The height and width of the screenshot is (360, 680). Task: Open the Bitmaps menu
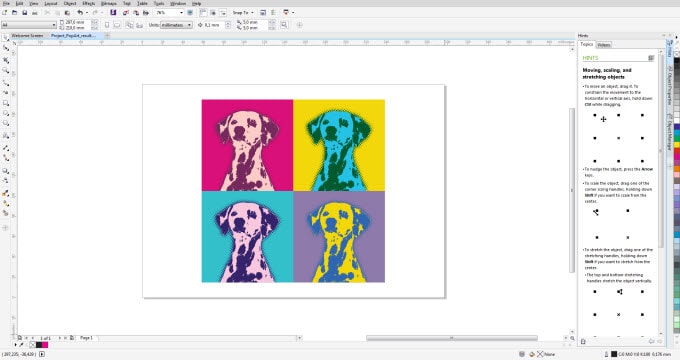(108, 3)
